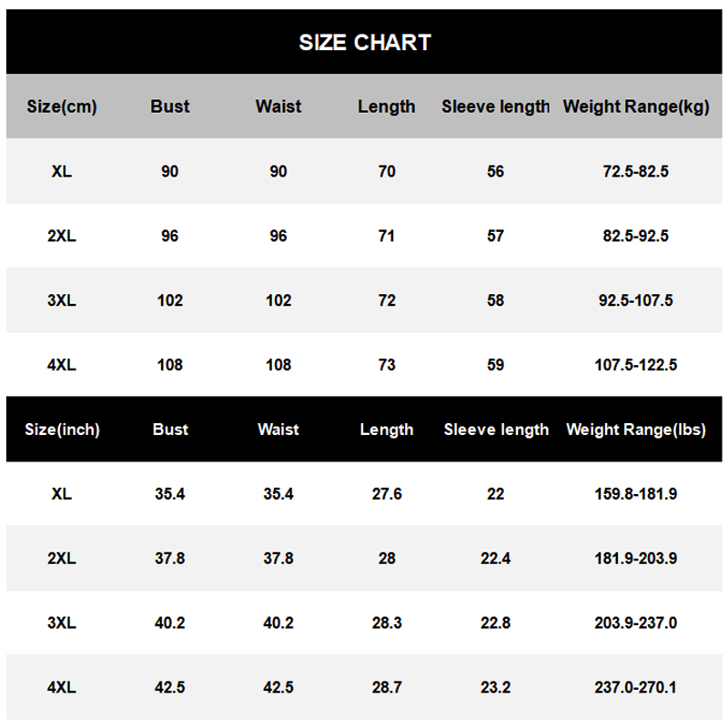
Task: Click the XL weight range 159.8-181.9
Action: tap(634, 494)
